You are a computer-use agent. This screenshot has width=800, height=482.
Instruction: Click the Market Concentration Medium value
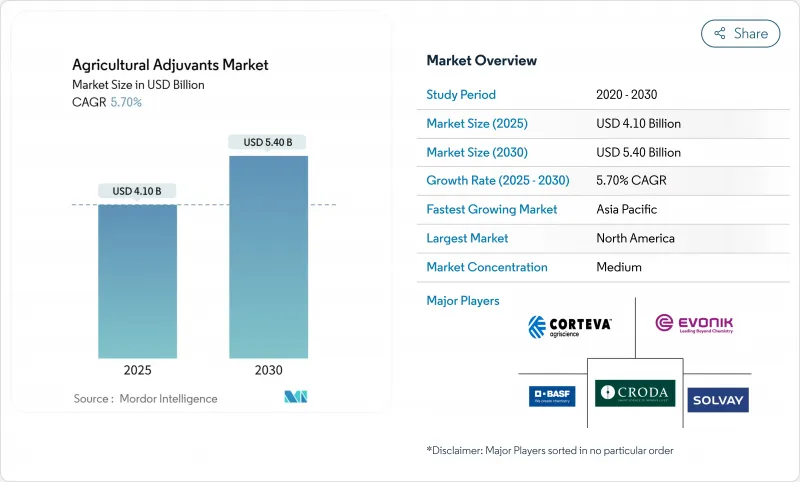(x=618, y=267)
